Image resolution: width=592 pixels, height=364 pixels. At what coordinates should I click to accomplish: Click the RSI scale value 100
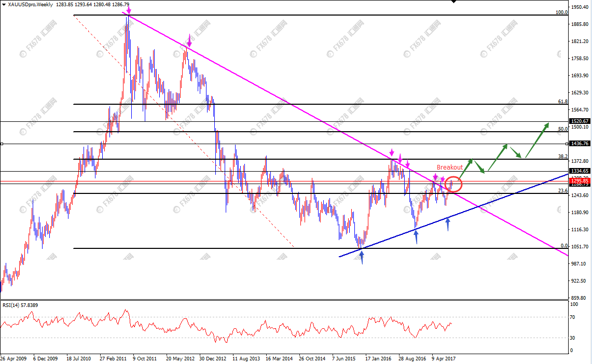click(574, 304)
